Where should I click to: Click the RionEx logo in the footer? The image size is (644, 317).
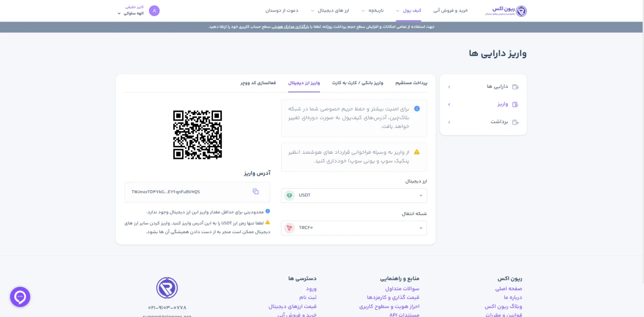pyautogui.click(x=167, y=288)
